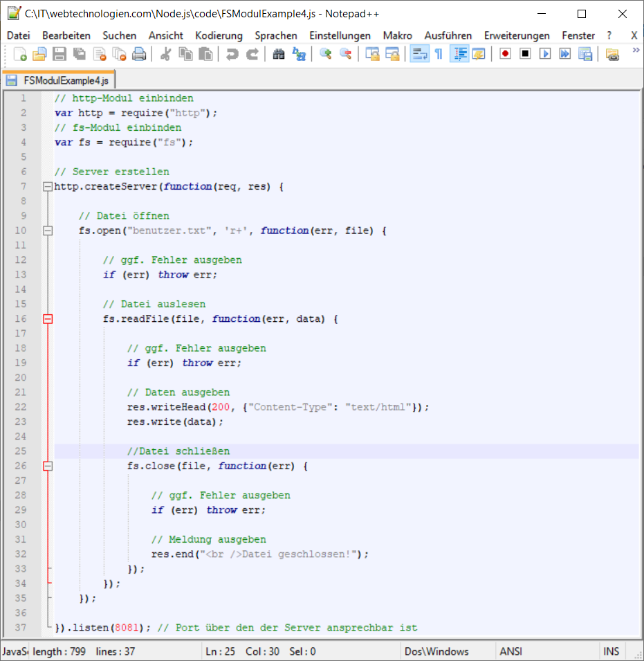
Task: Start macro recording with red dot
Action: pos(505,54)
